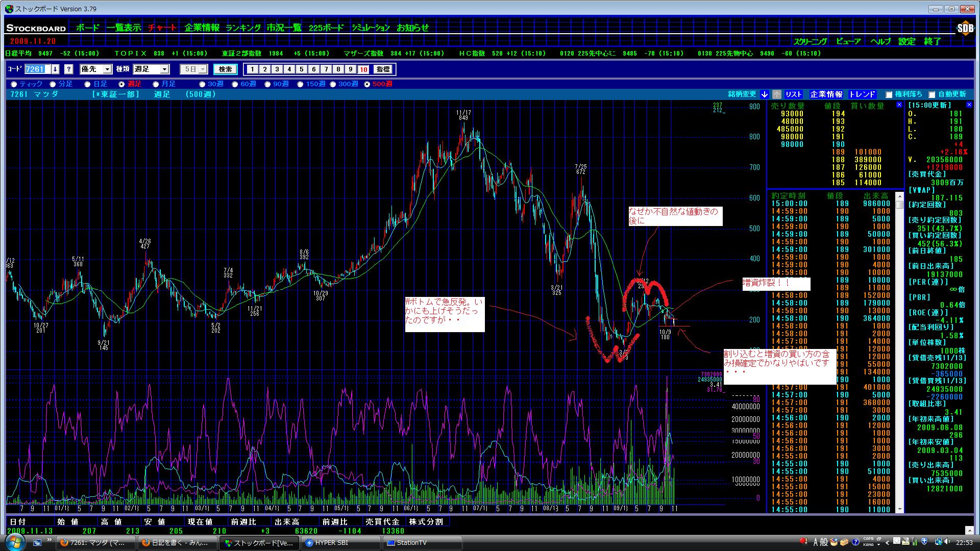Viewport: 980px width, 551px height.
Task: Open the 優先 dropdown
Action: pos(107,69)
